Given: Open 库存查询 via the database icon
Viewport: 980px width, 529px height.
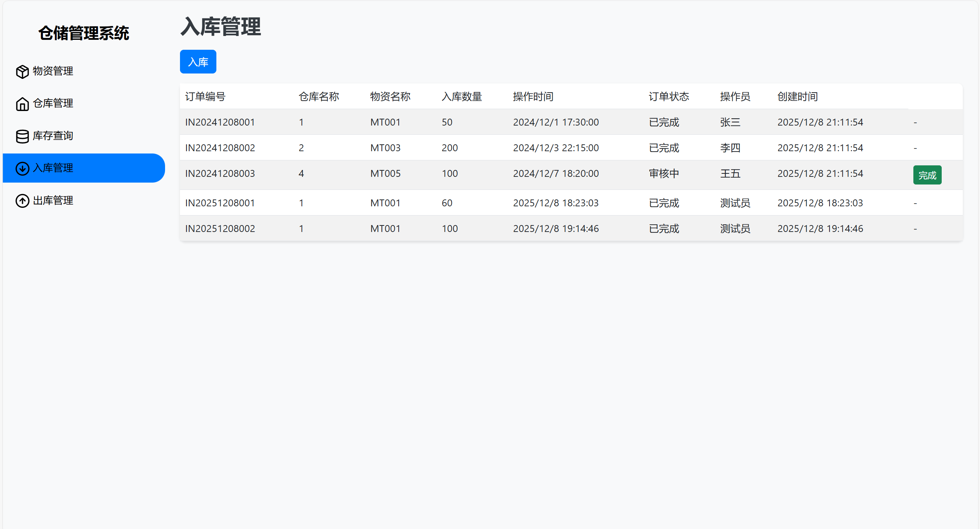Looking at the screenshot, I should click(22, 136).
